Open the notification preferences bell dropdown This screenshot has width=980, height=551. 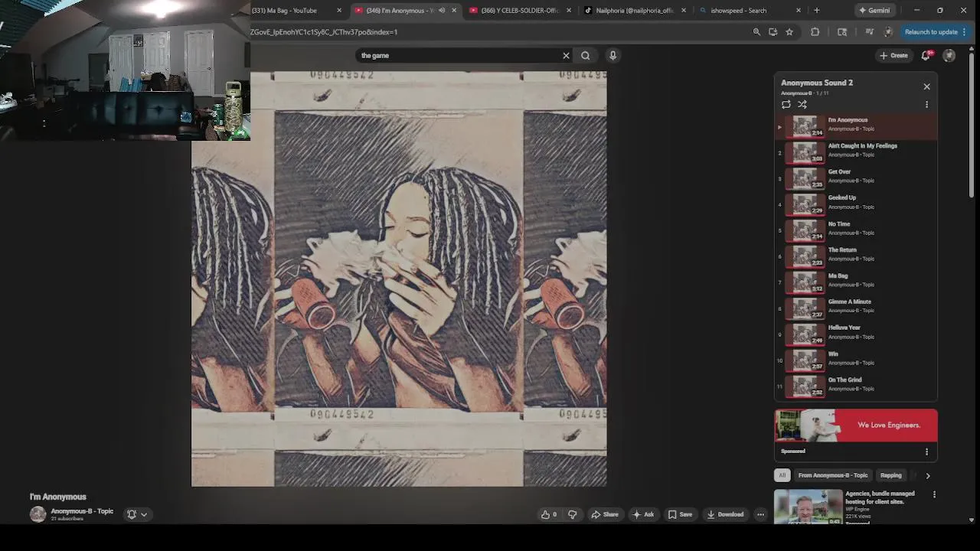(137, 514)
